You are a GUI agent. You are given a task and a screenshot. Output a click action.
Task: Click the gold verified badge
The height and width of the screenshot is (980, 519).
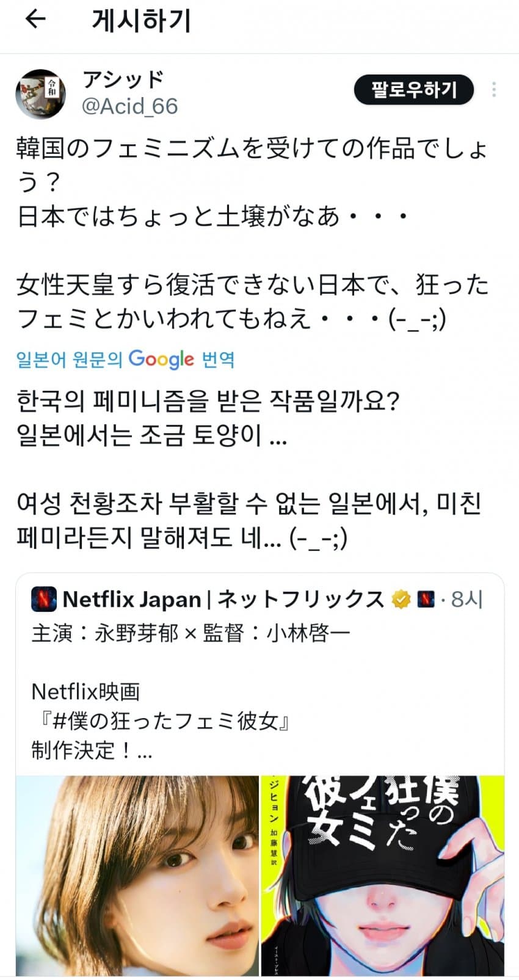point(401,600)
